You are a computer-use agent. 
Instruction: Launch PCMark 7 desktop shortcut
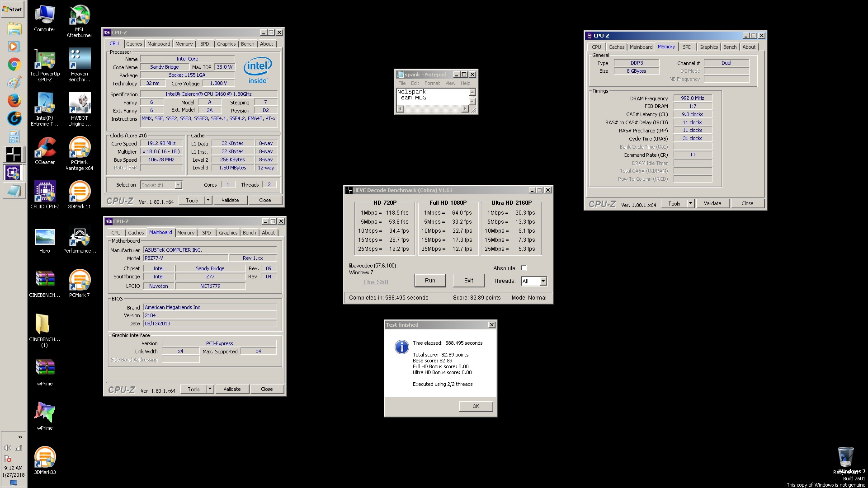[x=79, y=284]
